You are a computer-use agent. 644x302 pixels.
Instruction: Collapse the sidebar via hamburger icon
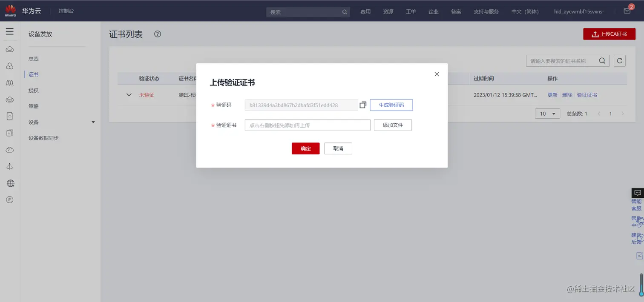pos(10,31)
